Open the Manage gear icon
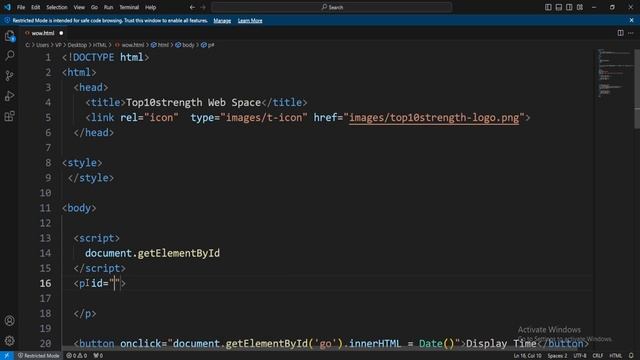Viewport: 640px width, 360px height. [9, 340]
